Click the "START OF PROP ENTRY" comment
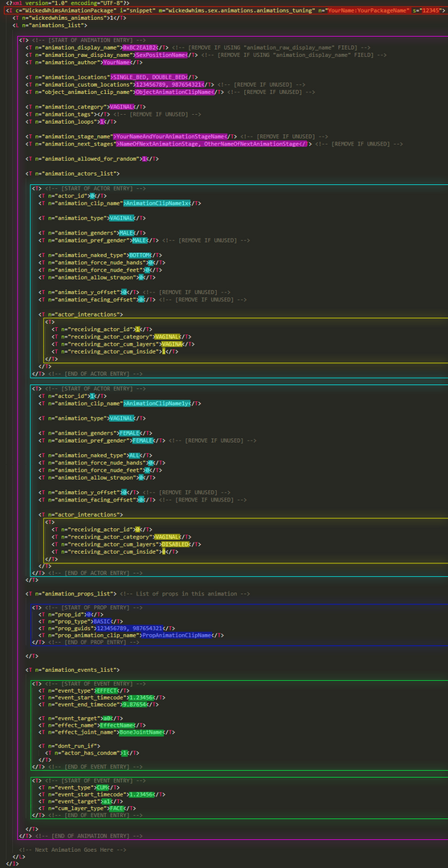The image size is (448, 868). coord(94,608)
